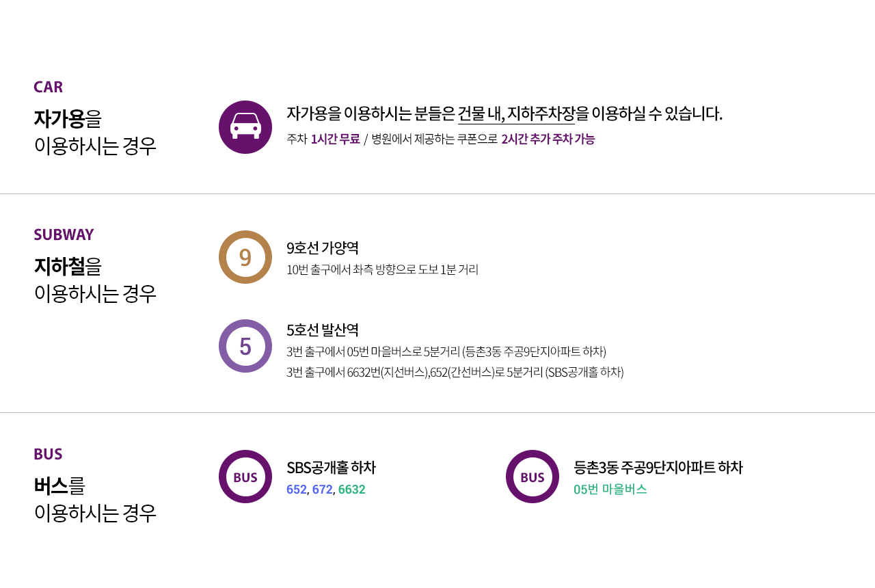875x588 pixels.
Task: Click the CAR section heading
Action: (49, 87)
